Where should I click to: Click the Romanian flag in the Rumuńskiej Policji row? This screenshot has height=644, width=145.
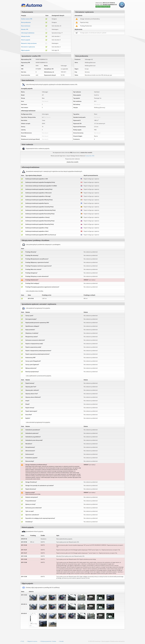point(81,214)
